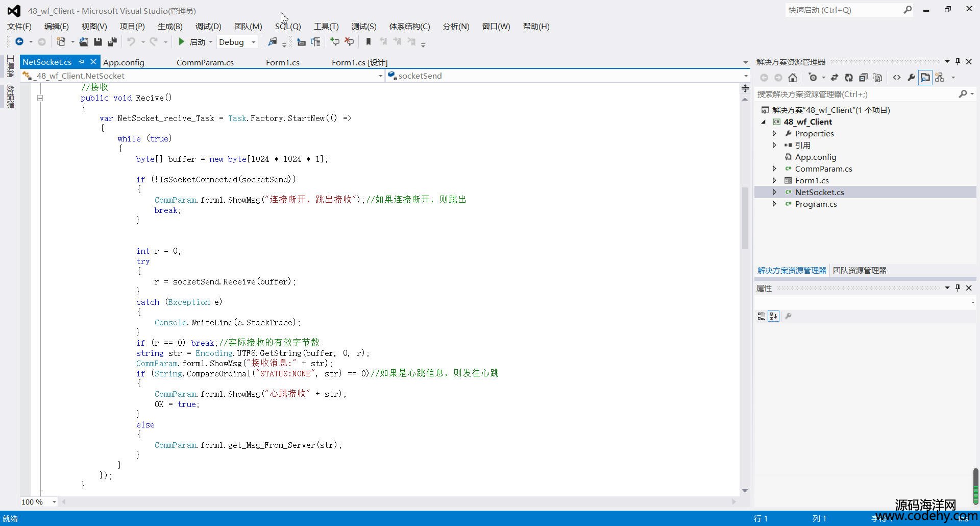Click the green Start debugging arrow
This screenshot has width=980, height=526.
point(181,42)
